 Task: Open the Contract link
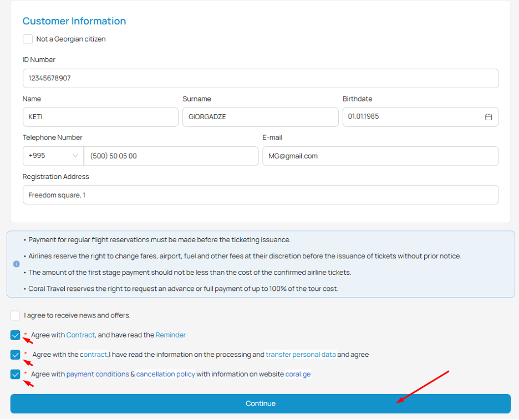pos(80,335)
